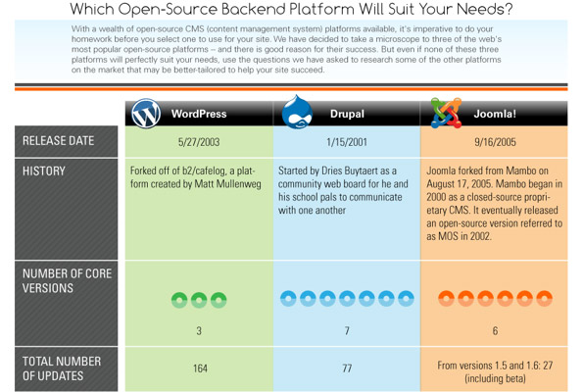583x392 pixels.
Task: Click Drupal core versions count 7
Action: click(347, 330)
